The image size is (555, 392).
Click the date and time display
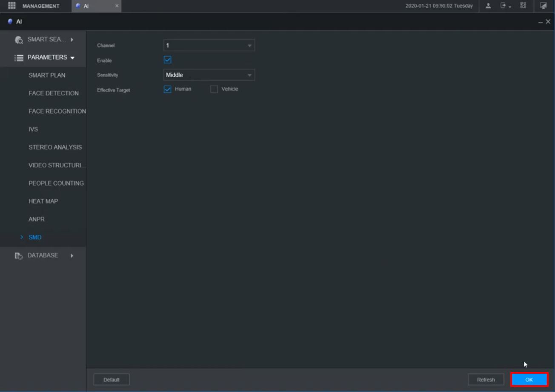click(x=439, y=6)
